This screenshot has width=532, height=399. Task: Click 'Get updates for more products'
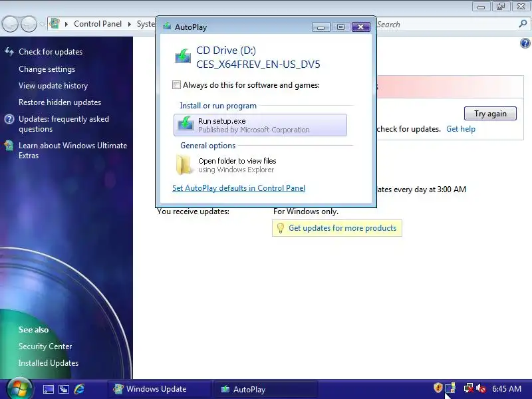click(x=342, y=228)
